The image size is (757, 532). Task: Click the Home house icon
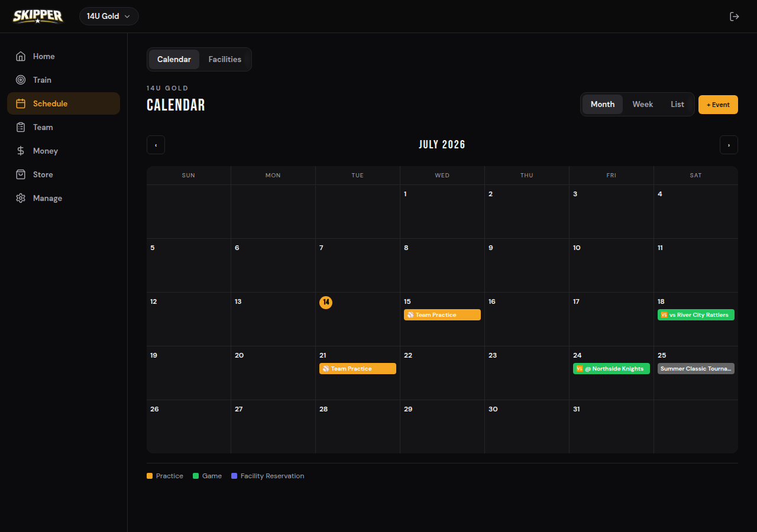tap(21, 56)
